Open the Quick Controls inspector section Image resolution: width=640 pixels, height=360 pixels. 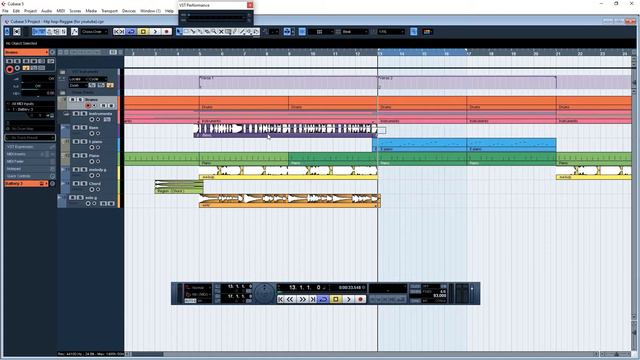[30, 176]
